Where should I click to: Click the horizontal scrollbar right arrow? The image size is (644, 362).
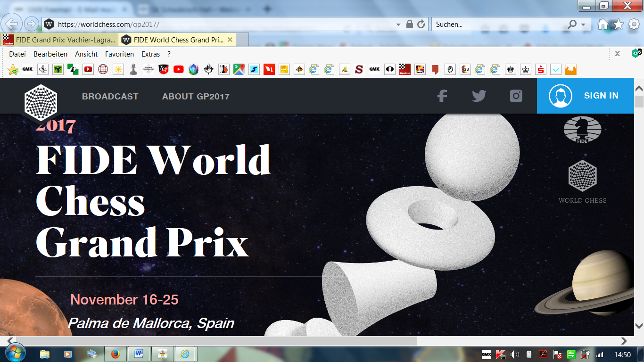pos(624,341)
